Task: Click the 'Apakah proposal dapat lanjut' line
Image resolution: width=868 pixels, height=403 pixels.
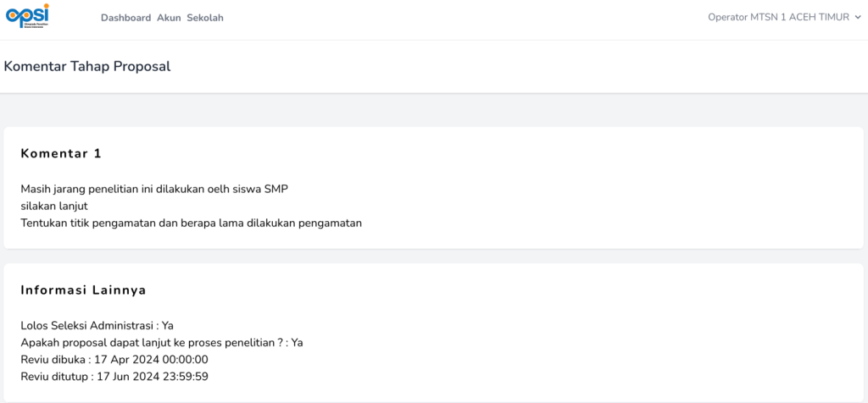Action: (162, 343)
